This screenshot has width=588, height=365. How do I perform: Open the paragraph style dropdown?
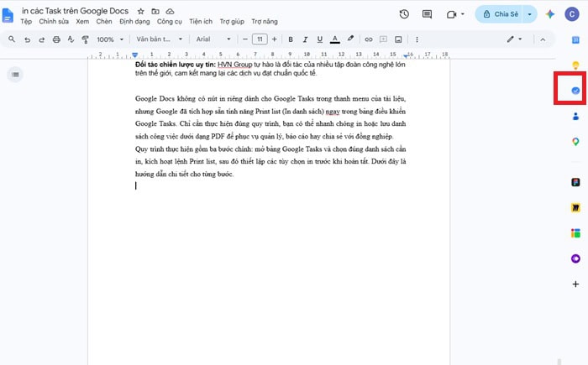(160, 39)
